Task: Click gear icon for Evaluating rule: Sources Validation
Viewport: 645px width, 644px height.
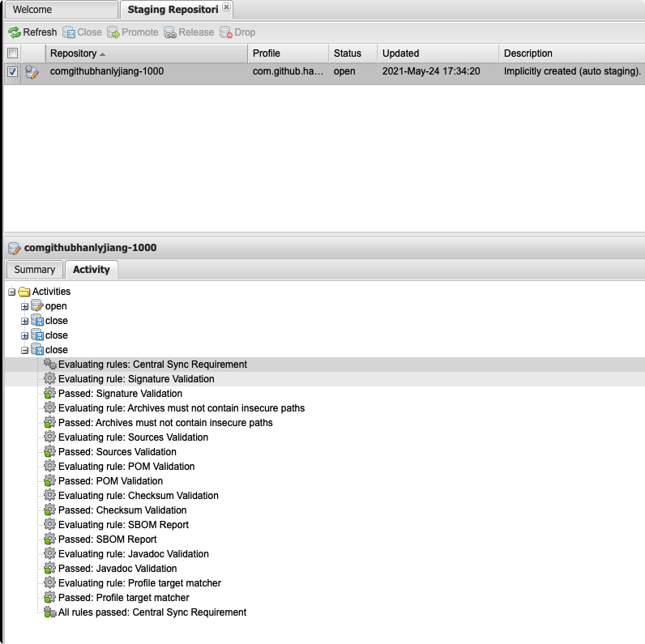Action: [x=49, y=437]
